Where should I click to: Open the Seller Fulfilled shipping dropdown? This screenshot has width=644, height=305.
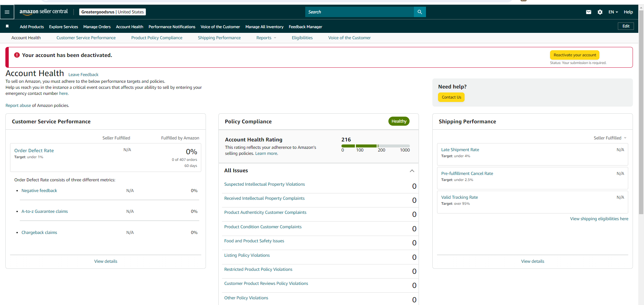pyautogui.click(x=610, y=138)
